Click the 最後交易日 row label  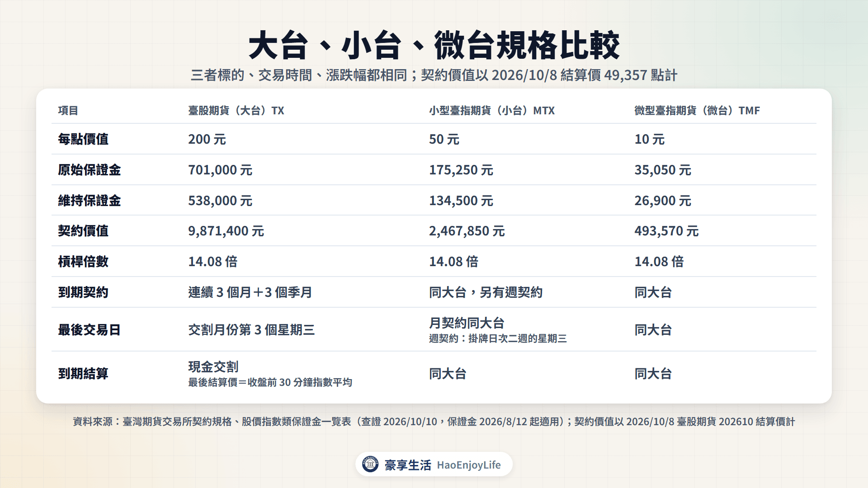[90, 330]
